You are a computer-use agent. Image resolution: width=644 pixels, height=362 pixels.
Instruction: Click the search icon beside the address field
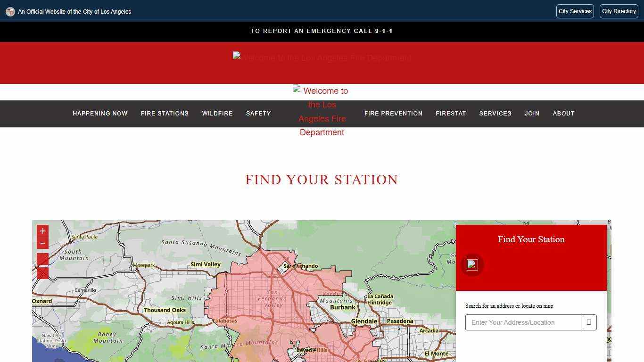pos(588,322)
